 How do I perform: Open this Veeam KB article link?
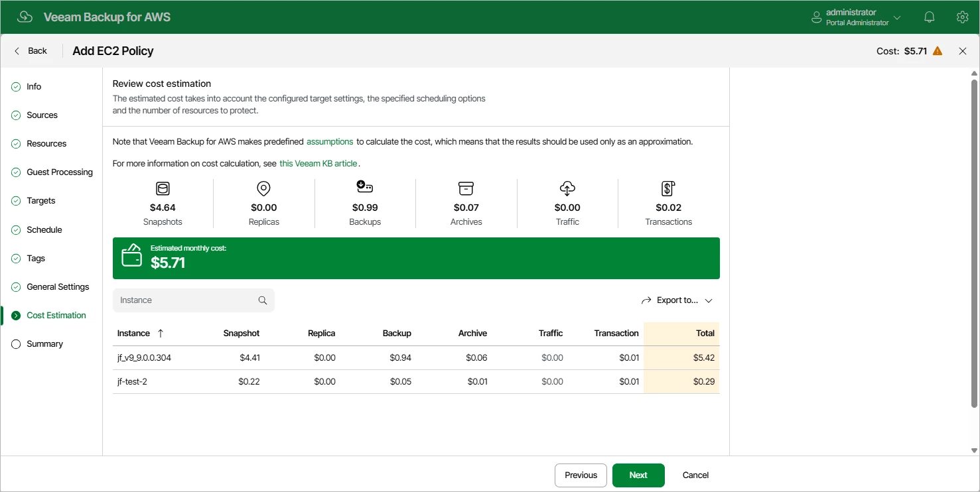pyautogui.click(x=318, y=163)
